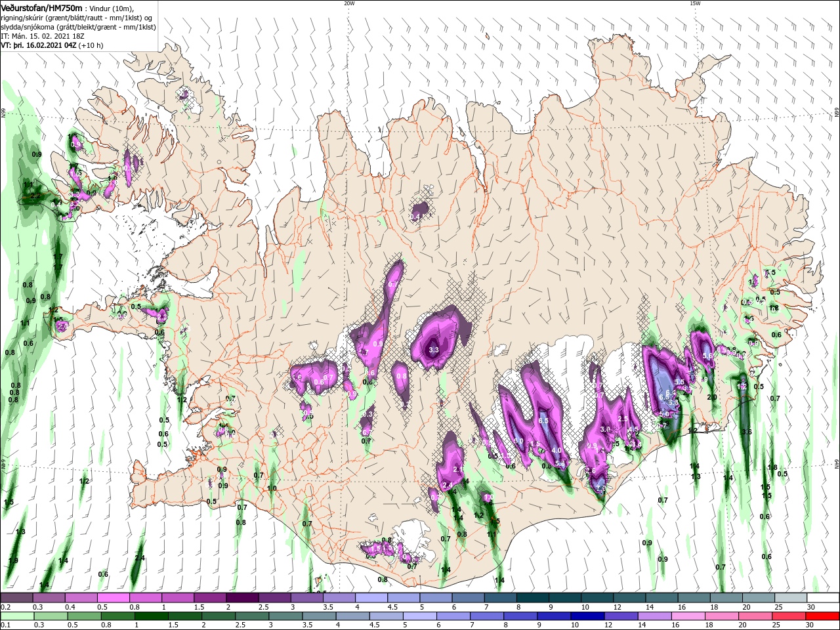Image resolution: width=840 pixels, height=630 pixels.
Task: Click the violet 12 rain-scale swatch
Action: [x=621, y=616]
